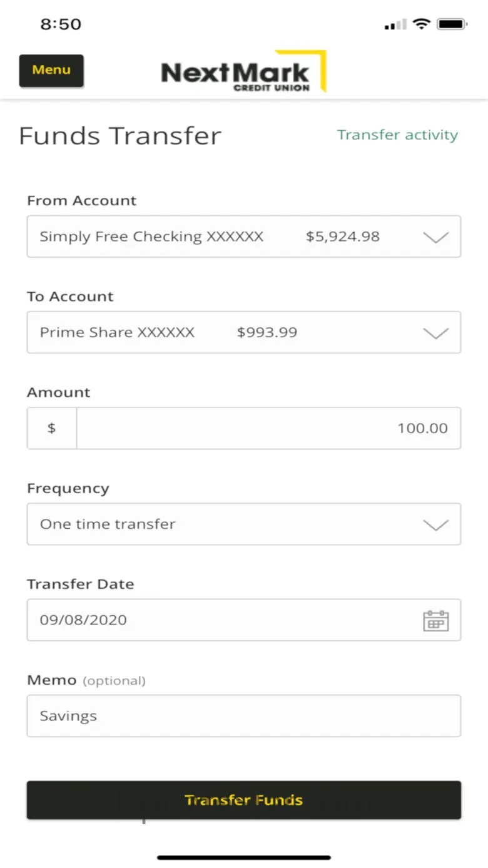Tap the Wi-Fi status icon

[x=422, y=24]
